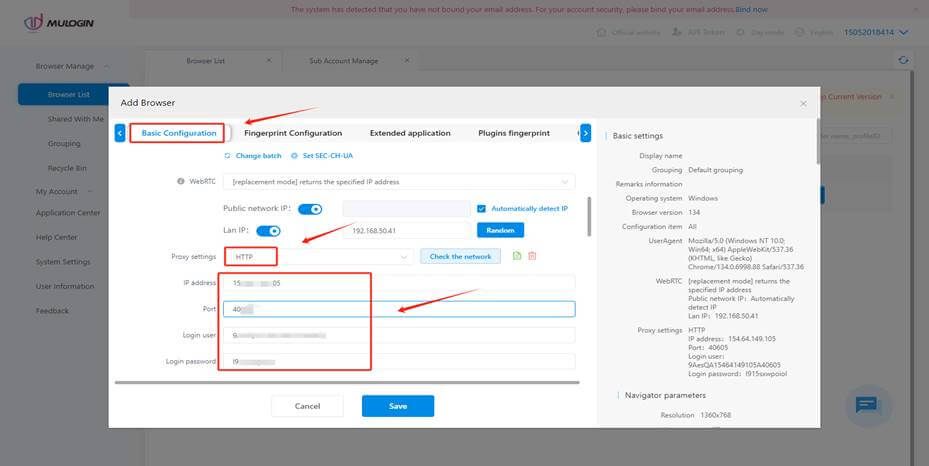
Task: Open the WebRTC mode dropdown
Action: click(x=399, y=182)
